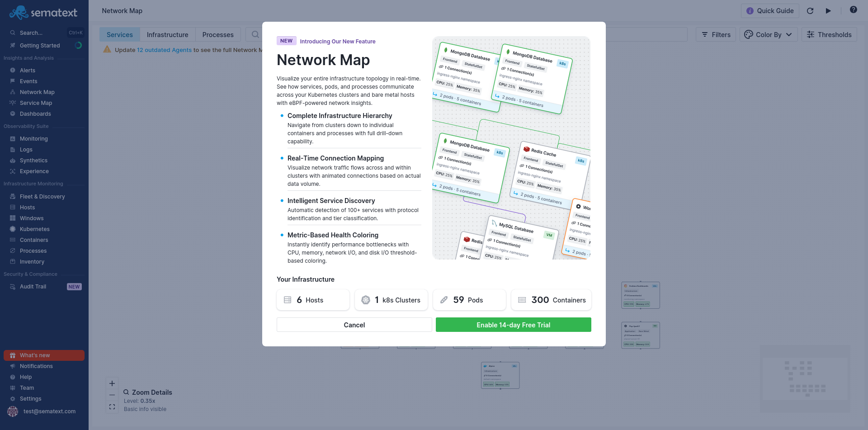868x430 pixels.
Task: Open the Audit Trail section
Action: 33,286
